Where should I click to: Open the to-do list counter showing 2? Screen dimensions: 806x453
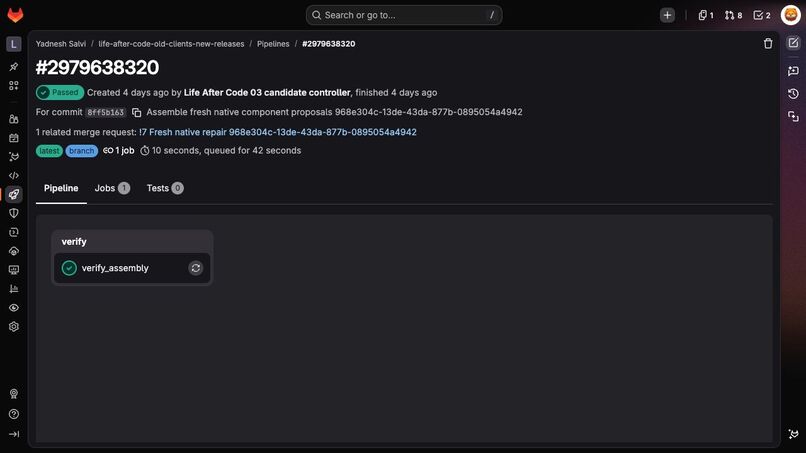click(762, 15)
